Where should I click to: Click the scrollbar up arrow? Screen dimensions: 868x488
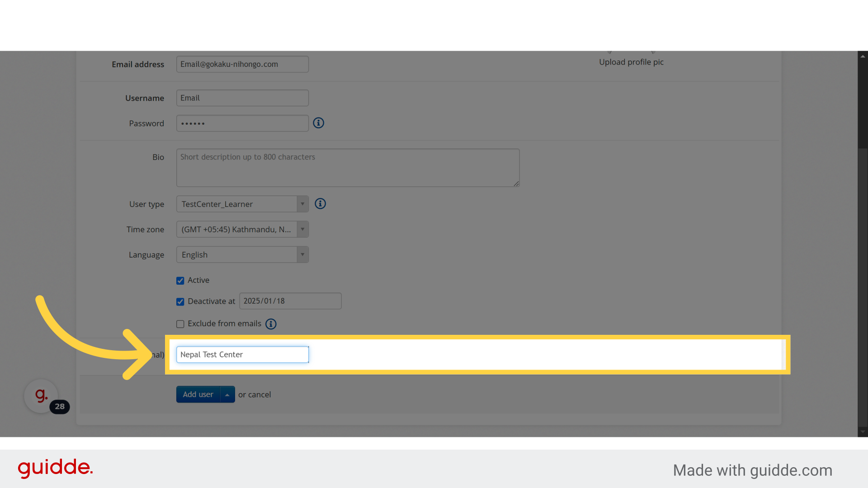click(863, 56)
